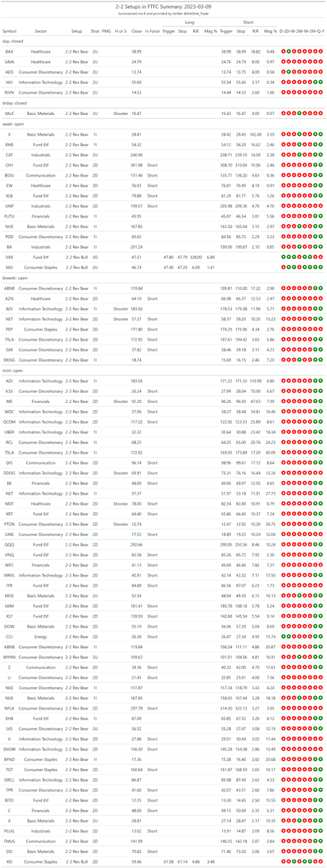The image size is (327, 868).
Task: Click the Strat column header
Action: (x=95, y=32)
